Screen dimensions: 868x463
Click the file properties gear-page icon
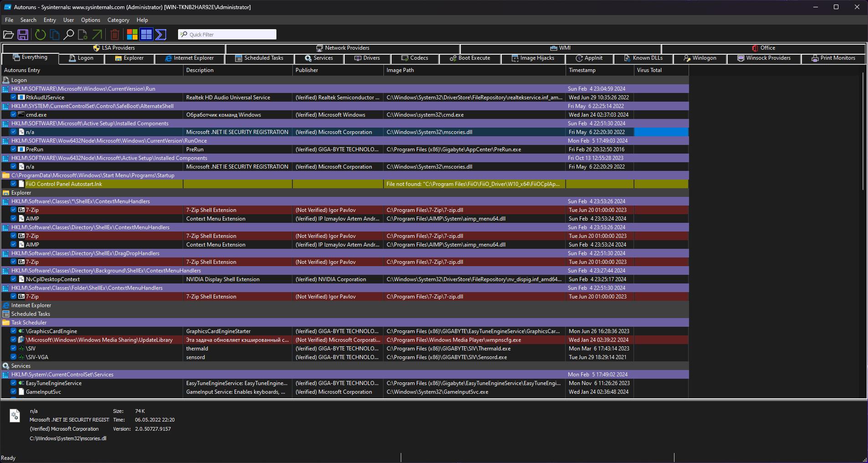(x=82, y=35)
